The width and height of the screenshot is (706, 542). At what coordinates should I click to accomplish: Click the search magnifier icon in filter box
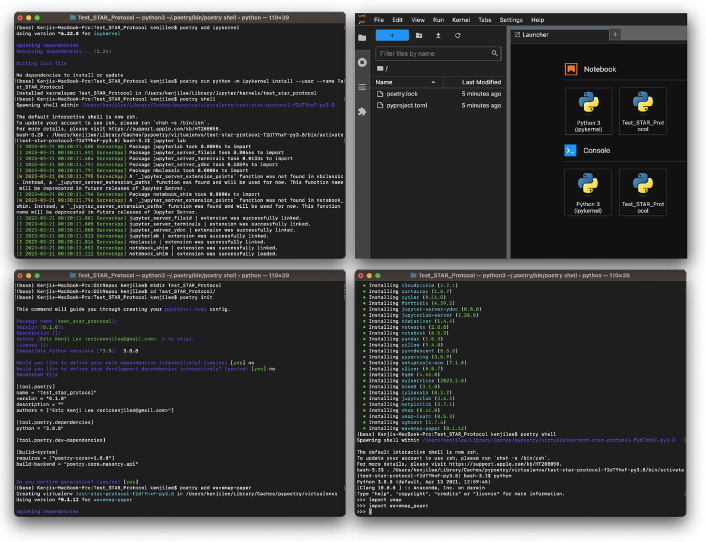(494, 53)
